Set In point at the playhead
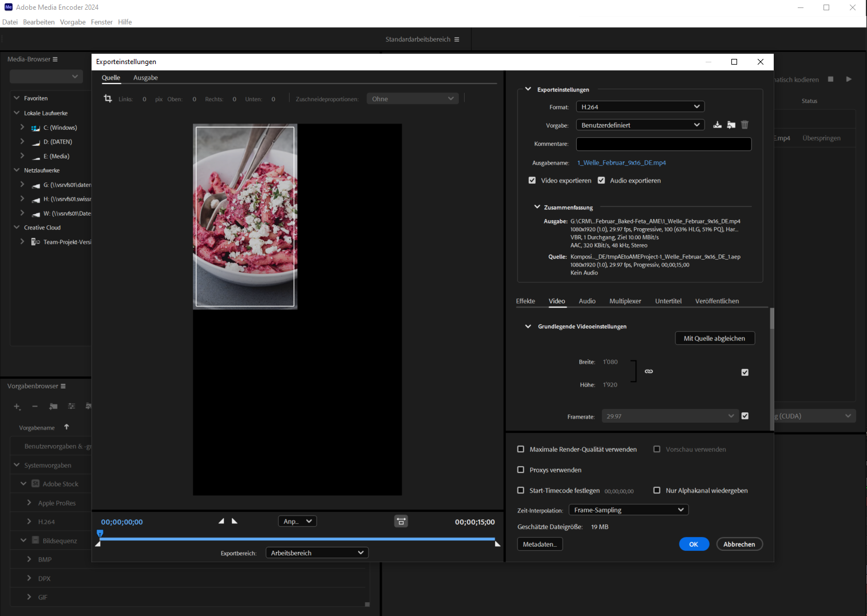Image resolution: width=867 pixels, height=616 pixels. (221, 521)
